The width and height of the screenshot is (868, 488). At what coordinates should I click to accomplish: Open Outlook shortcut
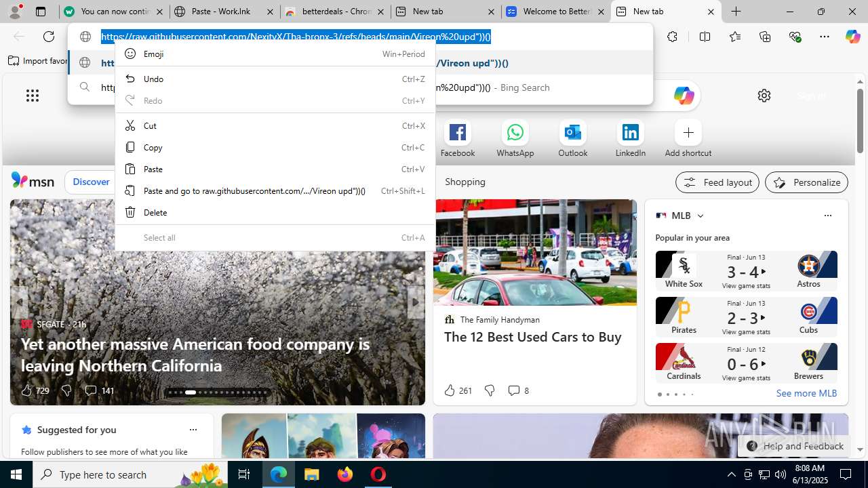(x=573, y=139)
